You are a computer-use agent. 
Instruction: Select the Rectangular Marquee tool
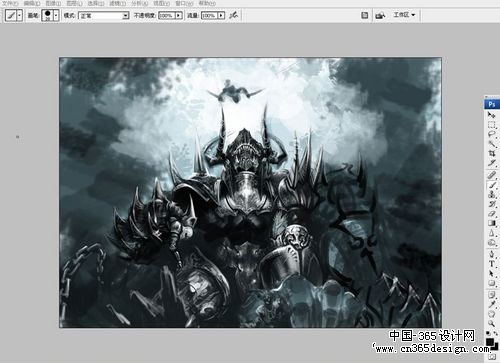492,125
